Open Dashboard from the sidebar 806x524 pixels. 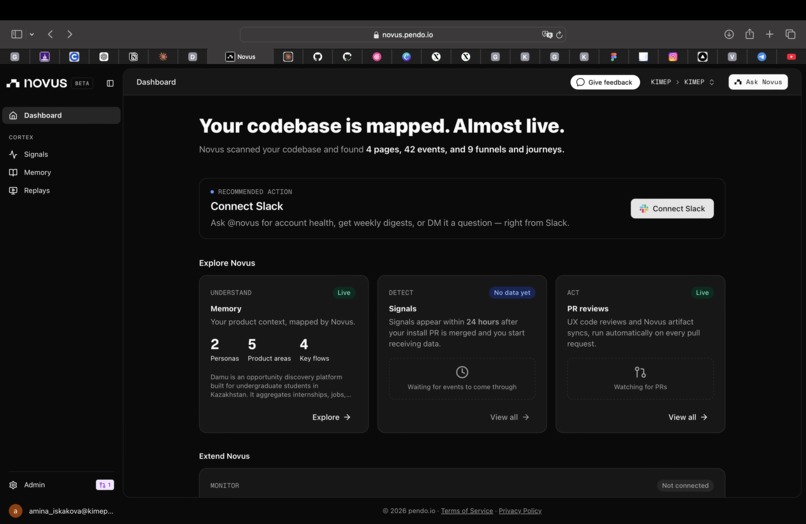pyautogui.click(x=61, y=115)
